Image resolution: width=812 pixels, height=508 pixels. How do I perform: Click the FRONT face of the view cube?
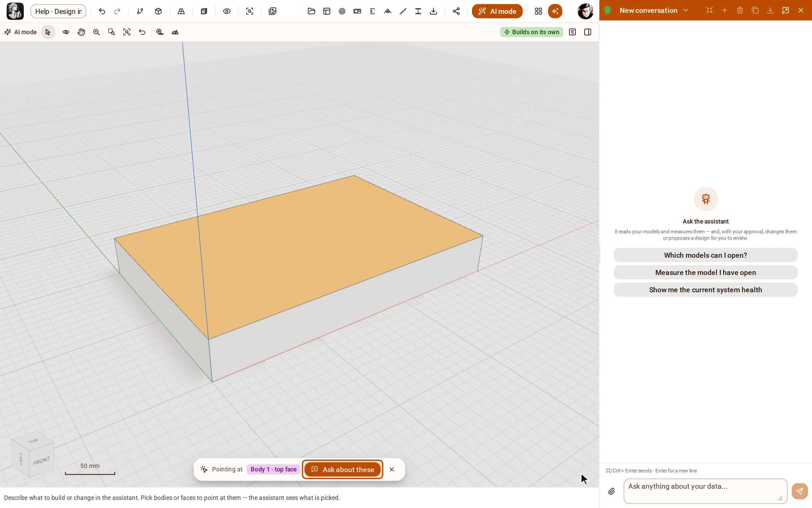pos(41,461)
